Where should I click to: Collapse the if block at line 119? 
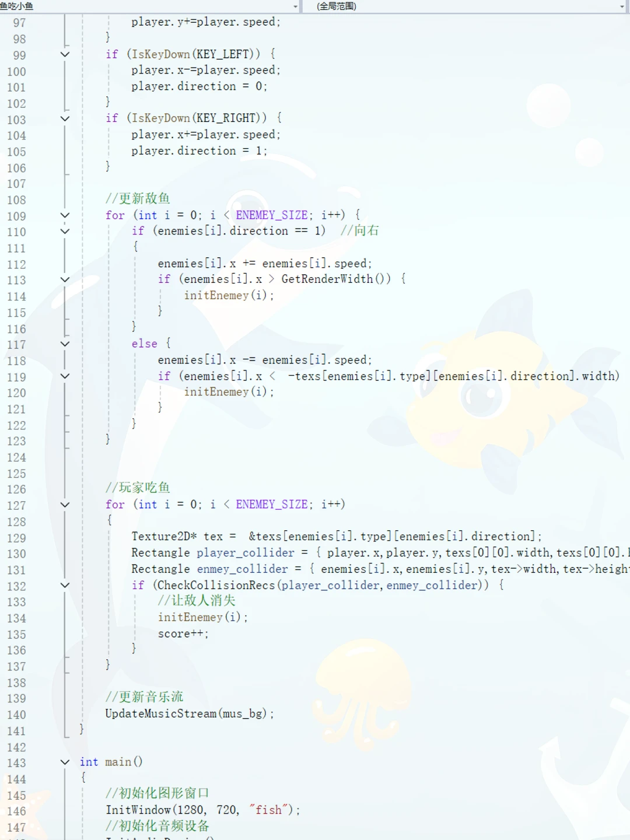pos(65,376)
